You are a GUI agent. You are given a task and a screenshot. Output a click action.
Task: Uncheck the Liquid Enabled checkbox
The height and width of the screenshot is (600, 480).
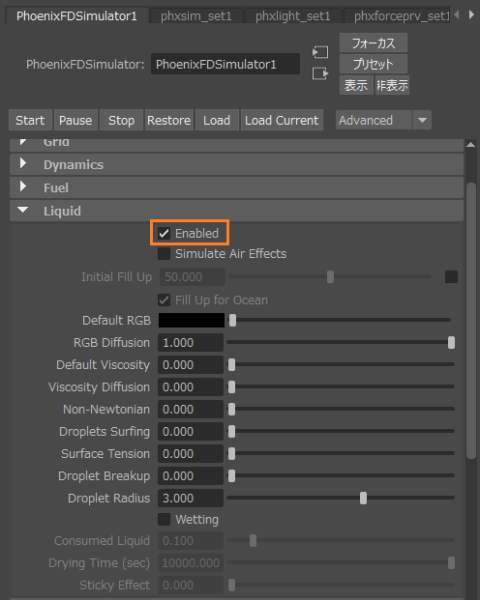coord(164,233)
